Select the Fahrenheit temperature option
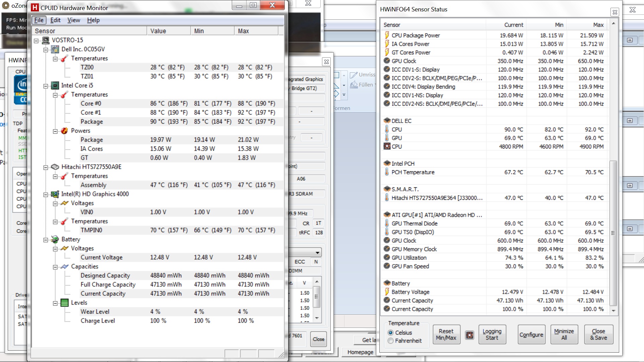Image resolution: width=644 pixels, height=362 pixels. 390,341
